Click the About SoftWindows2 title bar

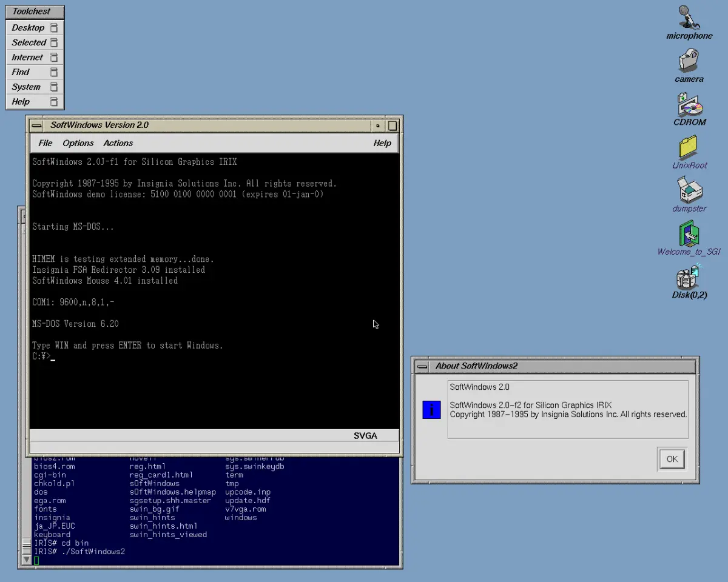[x=562, y=366]
